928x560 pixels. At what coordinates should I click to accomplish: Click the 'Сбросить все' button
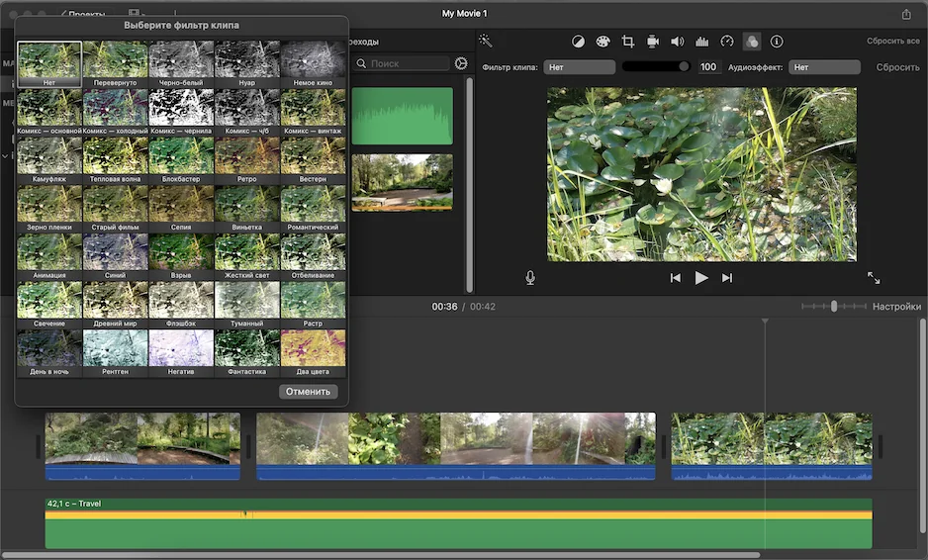tap(892, 42)
